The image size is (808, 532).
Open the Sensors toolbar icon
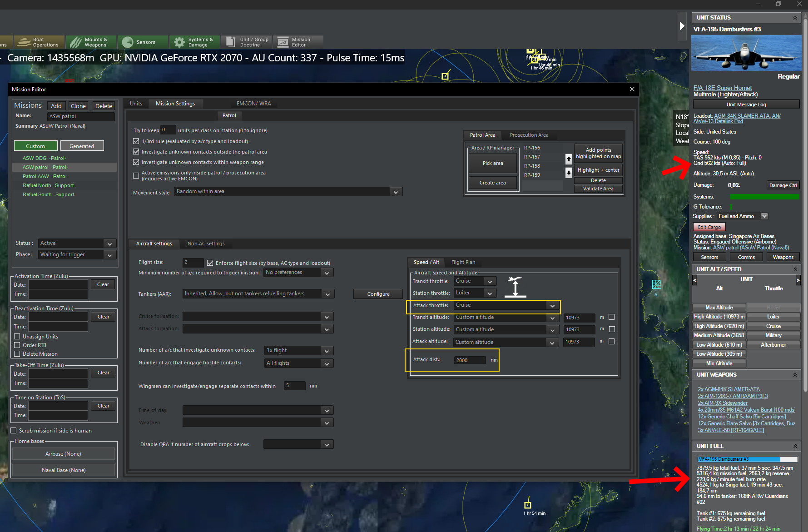coord(128,42)
